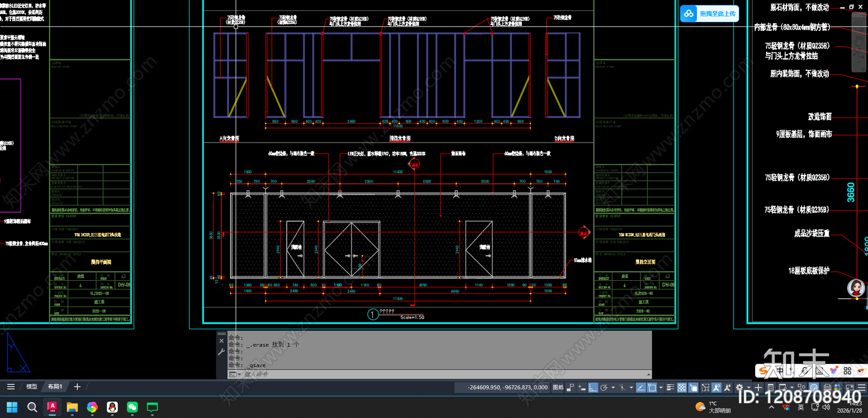This screenshot has width=868, height=418.
Task: Open AutoCAD from the Windows taskbar
Action: [x=52, y=407]
